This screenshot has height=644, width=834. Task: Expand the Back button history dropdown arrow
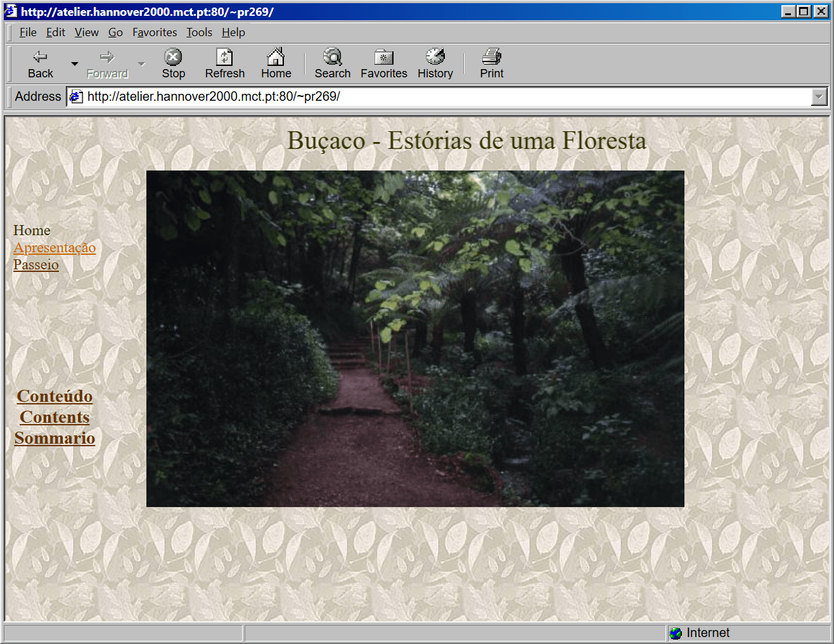pyautogui.click(x=75, y=64)
